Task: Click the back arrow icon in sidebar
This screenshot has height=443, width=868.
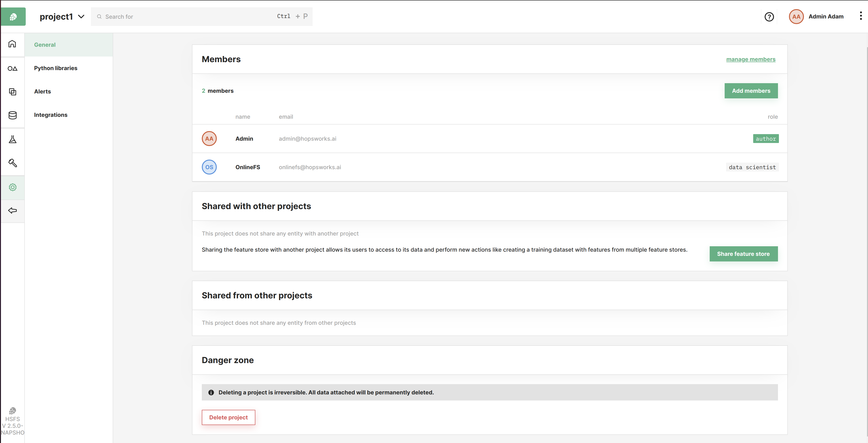Action: (x=12, y=211)
